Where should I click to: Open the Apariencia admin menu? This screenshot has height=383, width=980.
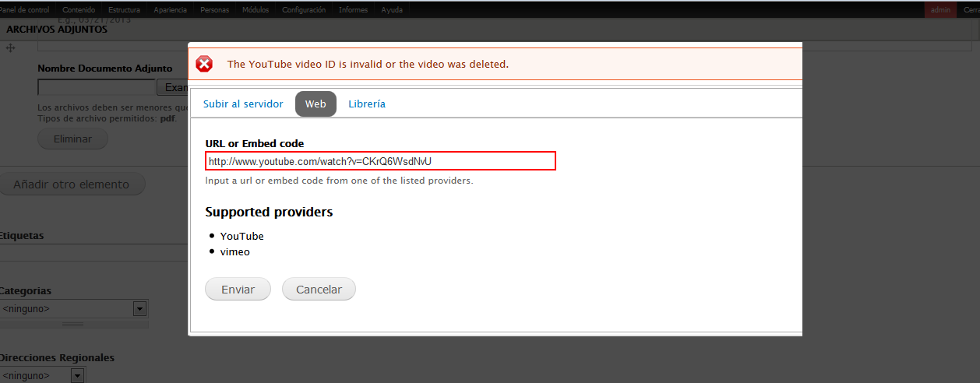[170, 10]
